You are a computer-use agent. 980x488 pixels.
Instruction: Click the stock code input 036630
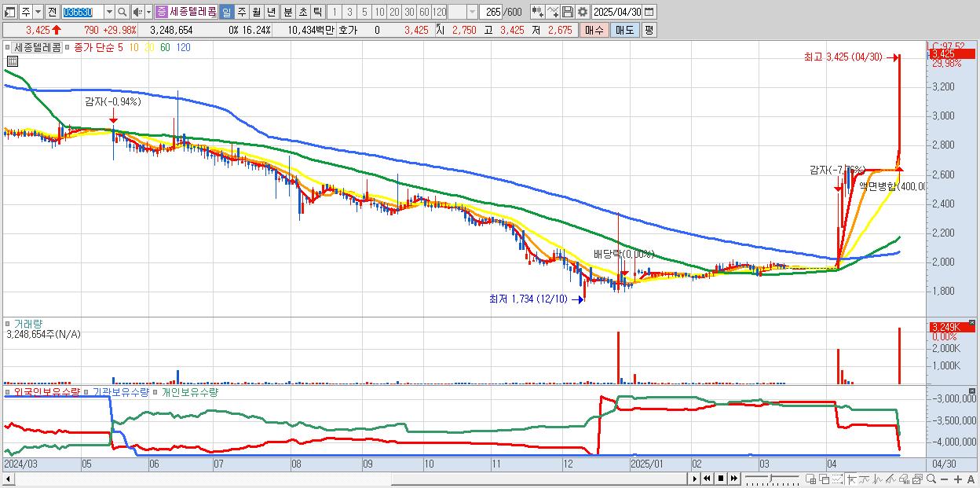click(82, 12)
